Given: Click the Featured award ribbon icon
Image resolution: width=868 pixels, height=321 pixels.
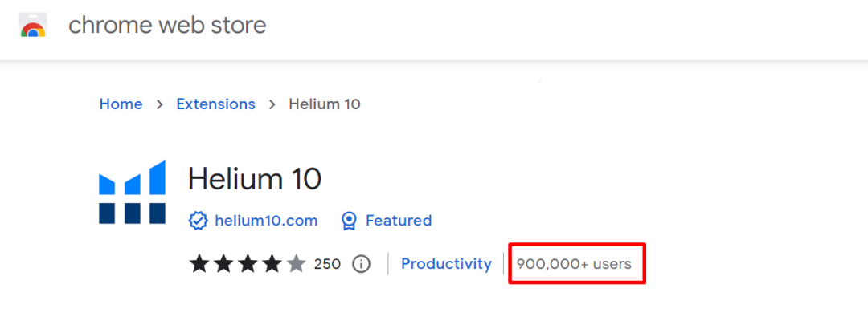Looking at the screenshot, I should point(349,221).
